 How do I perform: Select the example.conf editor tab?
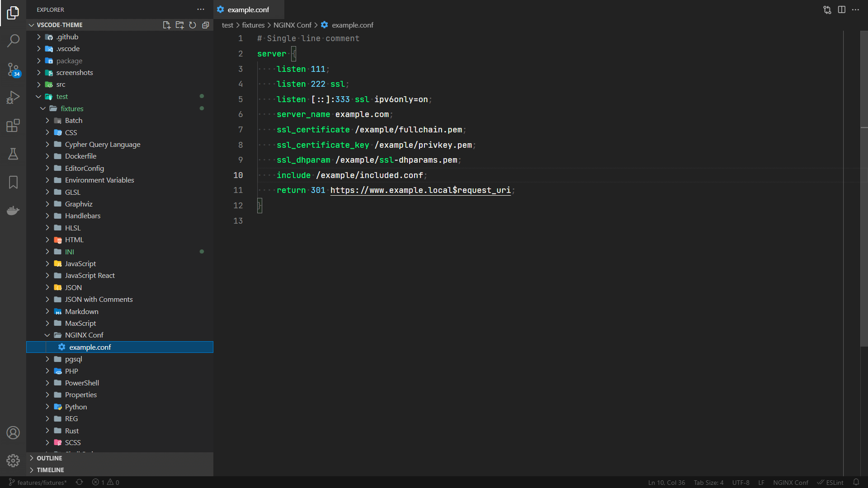click(248, 9)
